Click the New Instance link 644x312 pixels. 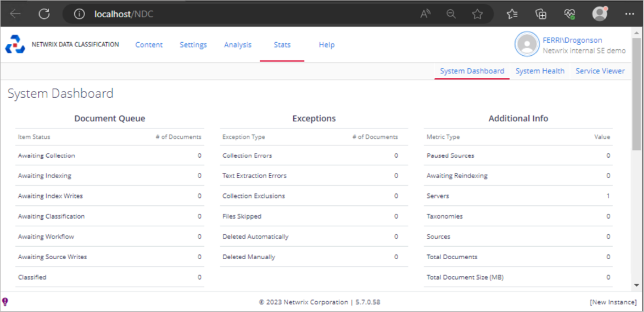pos(613,302)
